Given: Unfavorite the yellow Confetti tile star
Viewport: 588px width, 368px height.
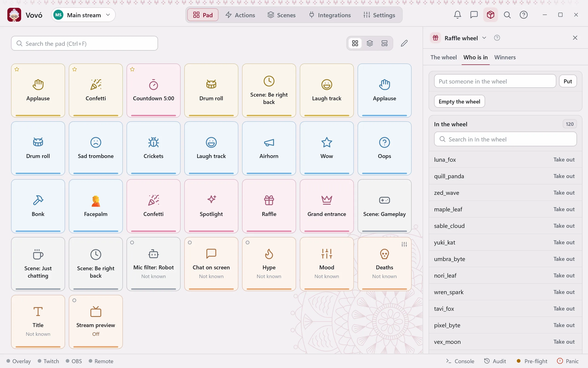Looking at the screenshot, I should [x=75, y=69].
